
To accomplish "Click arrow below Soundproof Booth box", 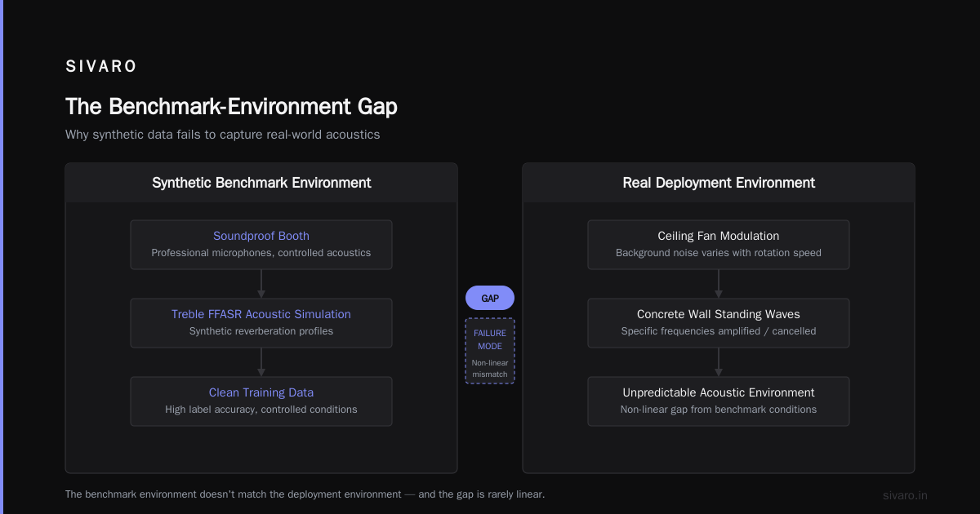I will tap(261, 284).
